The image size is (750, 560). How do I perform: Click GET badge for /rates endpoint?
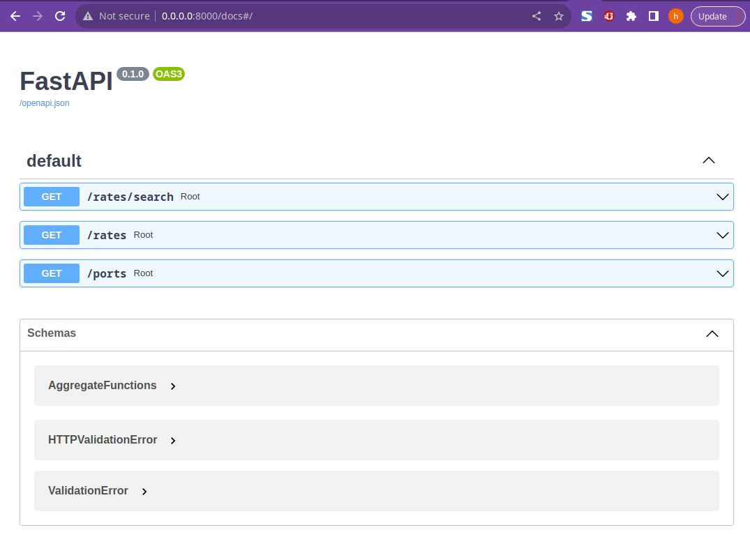52,235
